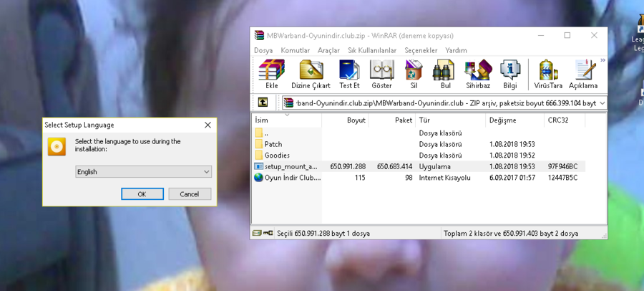Click the Dizine Çıkart extract icon

pyautogui.click(x=311, y=74)
